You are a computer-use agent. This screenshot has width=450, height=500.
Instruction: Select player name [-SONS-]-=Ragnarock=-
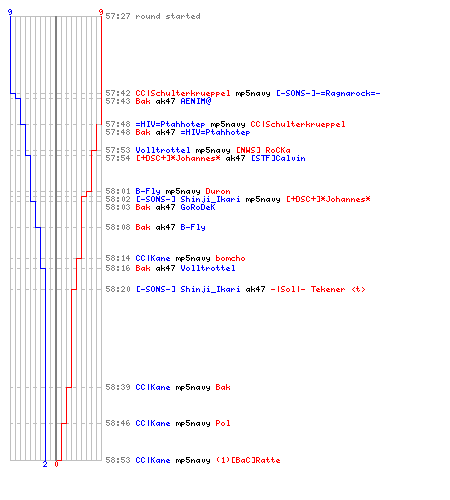coord(328,93)
